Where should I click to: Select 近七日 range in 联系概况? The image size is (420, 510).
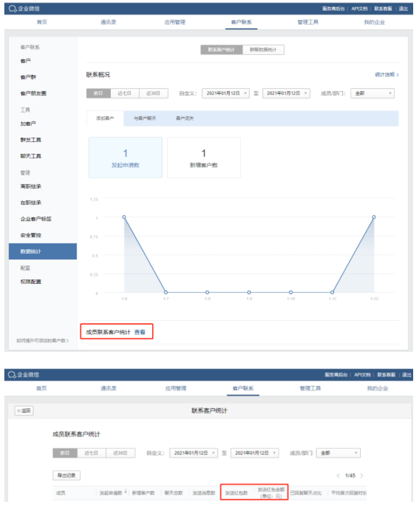(125, 93)
